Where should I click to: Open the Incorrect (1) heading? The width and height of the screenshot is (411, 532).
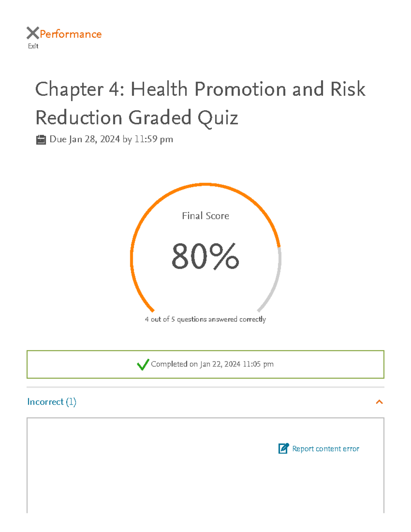(x=52, y=402)
